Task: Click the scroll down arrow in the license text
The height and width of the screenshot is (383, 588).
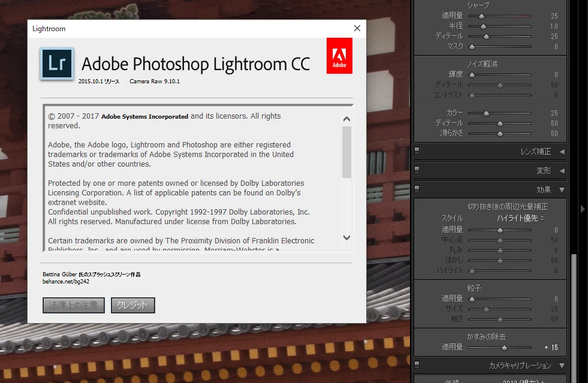Action: pyautogui.click(x=347, y=237)
